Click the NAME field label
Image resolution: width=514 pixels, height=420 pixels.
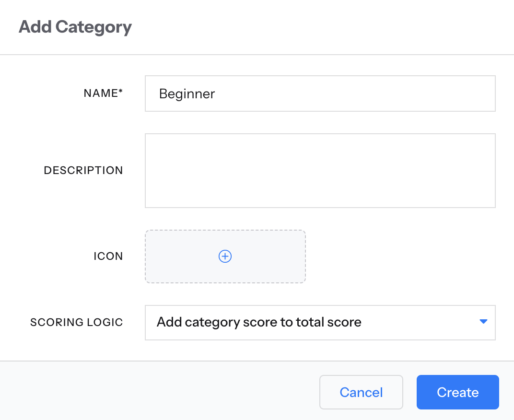pos(100,93)
